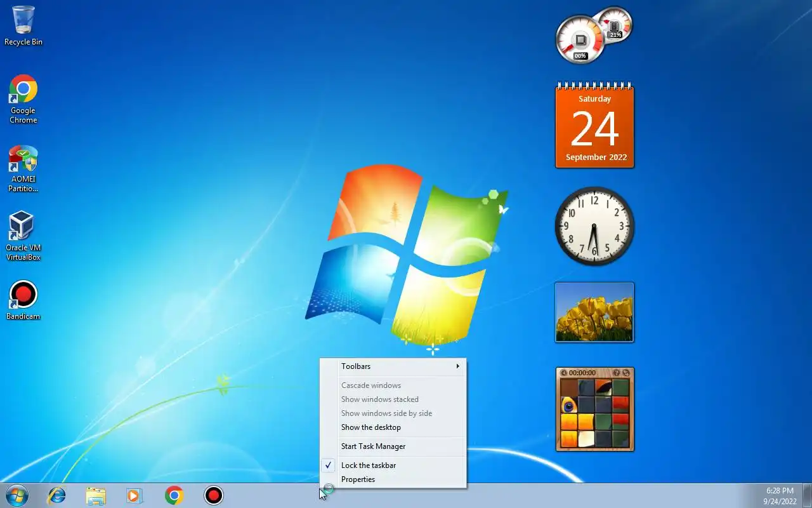
Task: Select the Google Chrome desktop shortcut
Action: pyautogui.click(x=23, y=99)
